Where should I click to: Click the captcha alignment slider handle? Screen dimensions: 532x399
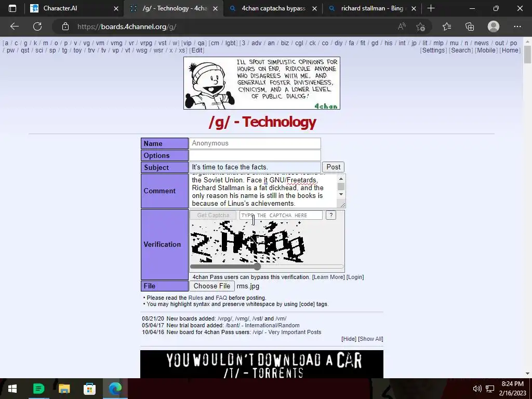257,267
